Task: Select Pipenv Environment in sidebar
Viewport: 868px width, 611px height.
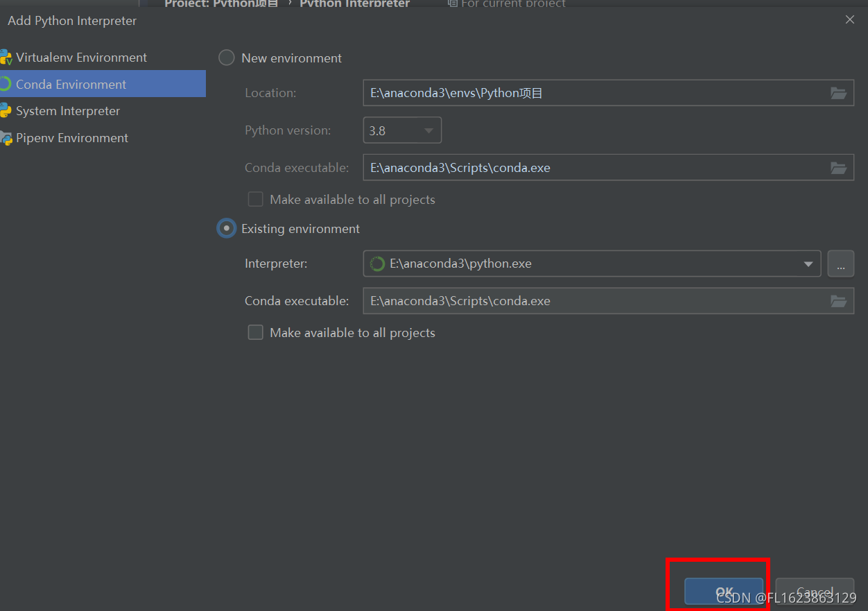Action: point(103,138)
